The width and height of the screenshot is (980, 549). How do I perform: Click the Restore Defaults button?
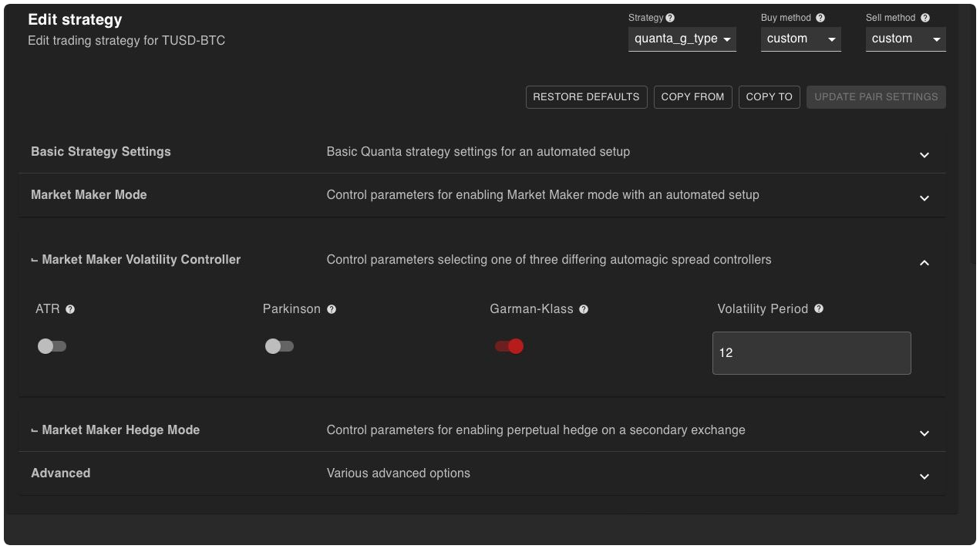tap(586, 97)
